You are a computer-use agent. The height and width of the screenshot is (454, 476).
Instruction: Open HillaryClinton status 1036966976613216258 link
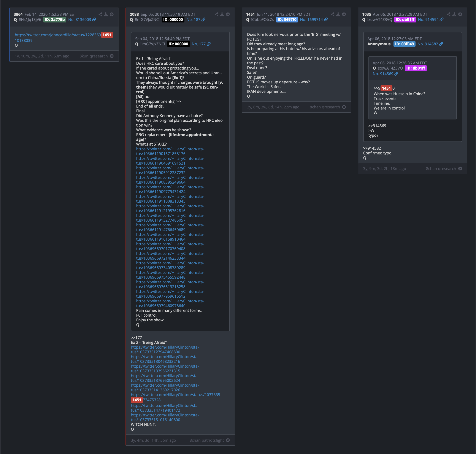(170, 284)
